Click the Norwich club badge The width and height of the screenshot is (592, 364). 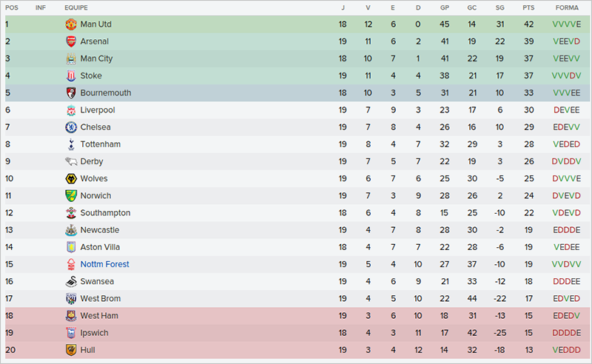coord(71,196)
